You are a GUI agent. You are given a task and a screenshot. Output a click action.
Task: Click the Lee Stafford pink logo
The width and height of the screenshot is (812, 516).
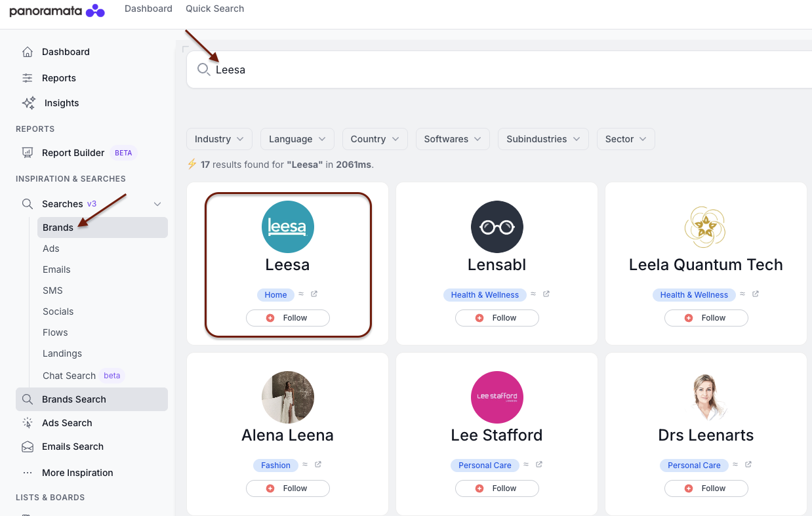pos(497,397)
